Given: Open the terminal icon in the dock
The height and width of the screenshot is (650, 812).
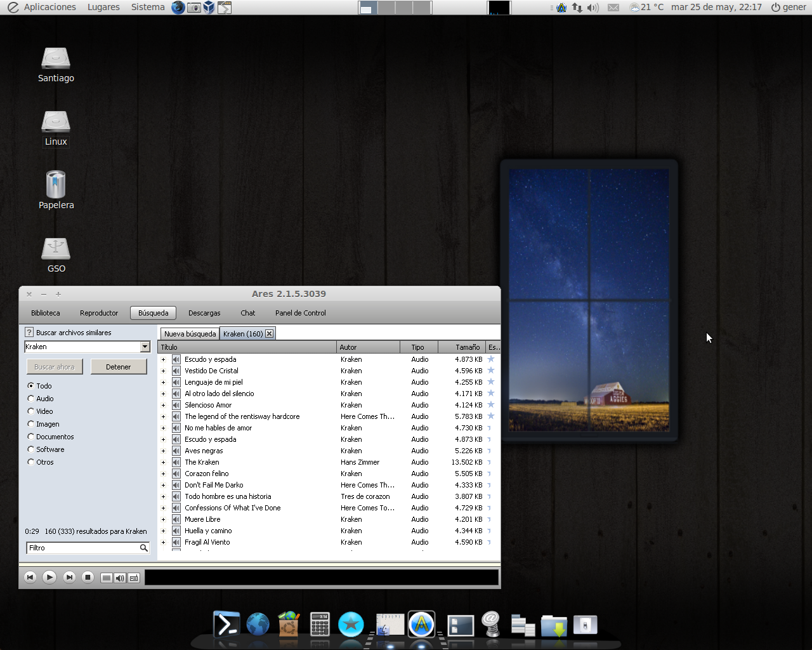Looking at the screenshot, I should pos(226,624).
